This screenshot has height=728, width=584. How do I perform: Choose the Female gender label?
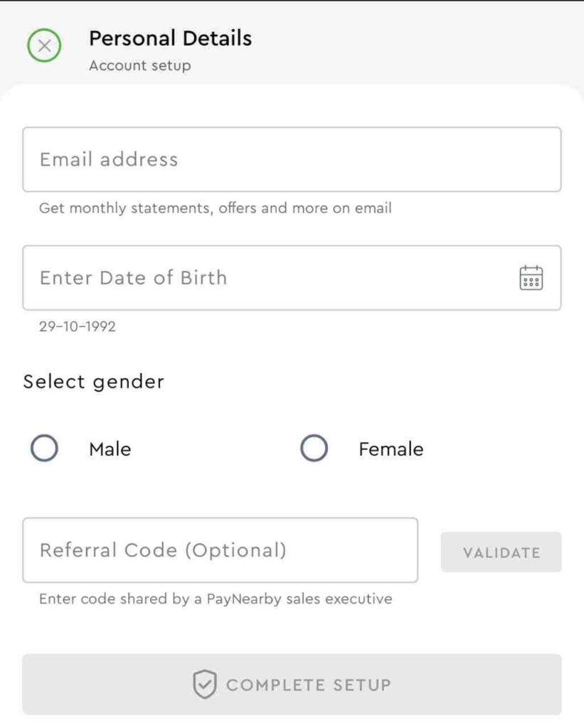tap(391, 449)
